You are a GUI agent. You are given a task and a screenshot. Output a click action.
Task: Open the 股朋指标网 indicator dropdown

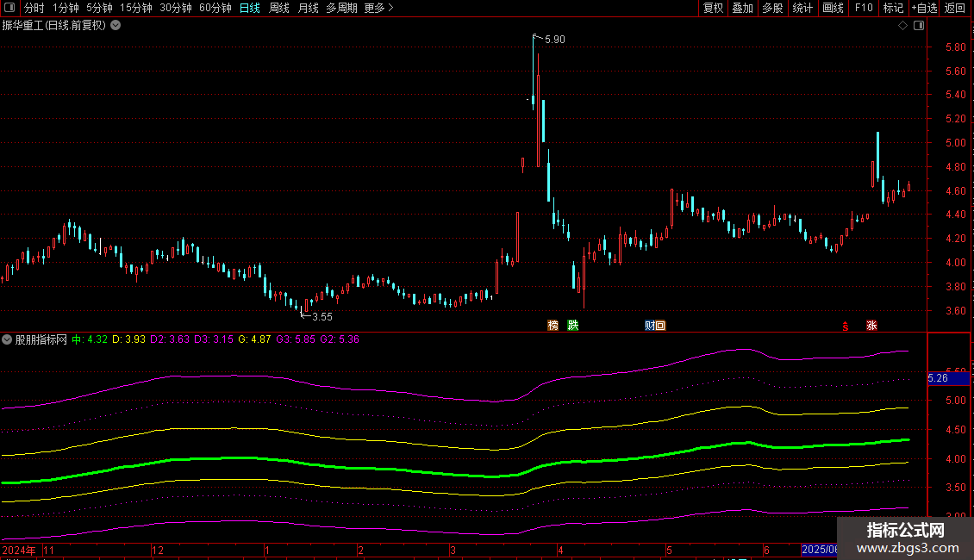click(7, 339)
